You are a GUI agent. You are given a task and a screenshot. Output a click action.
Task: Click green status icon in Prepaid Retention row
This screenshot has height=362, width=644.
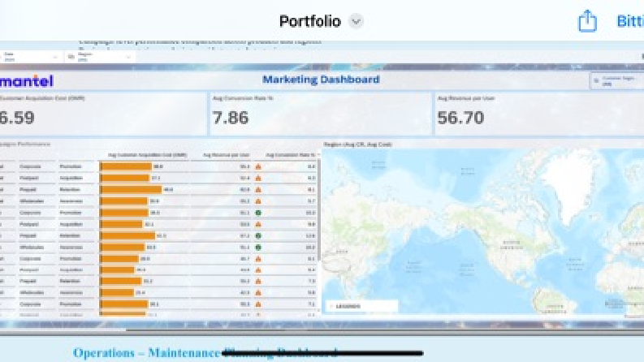258,235
